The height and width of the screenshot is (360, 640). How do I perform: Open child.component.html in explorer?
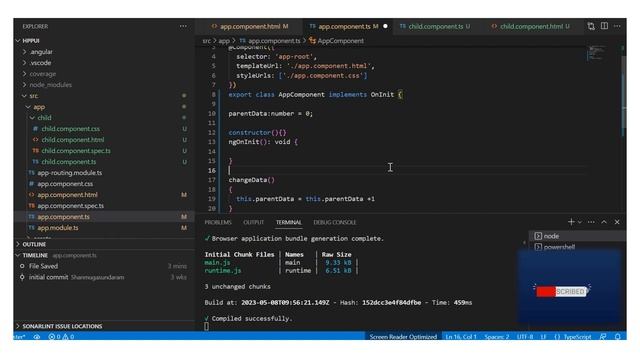click(73, 140)
